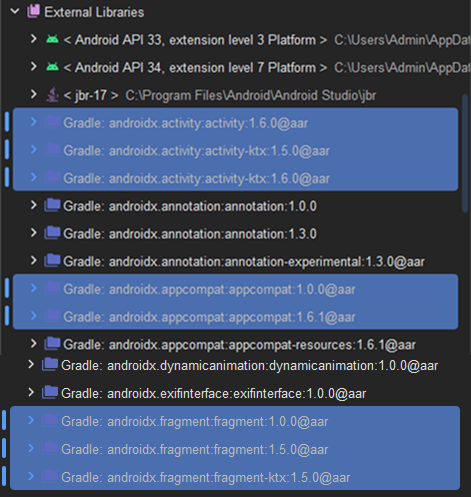Expand appcompat:1.0.0@aar library node
Image resolution: width=471 pixels, height=497 pixels.
tap(33, 288)
